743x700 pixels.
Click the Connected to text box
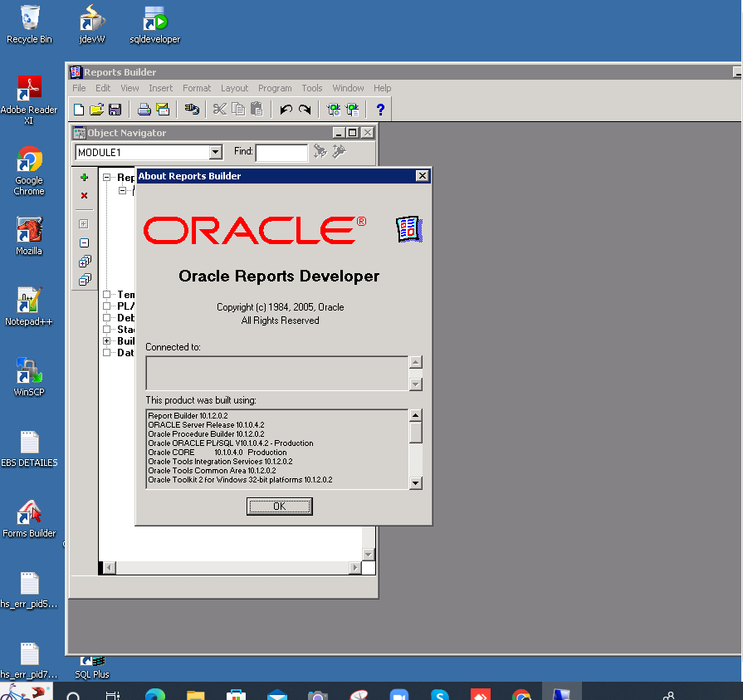(277, 374)
